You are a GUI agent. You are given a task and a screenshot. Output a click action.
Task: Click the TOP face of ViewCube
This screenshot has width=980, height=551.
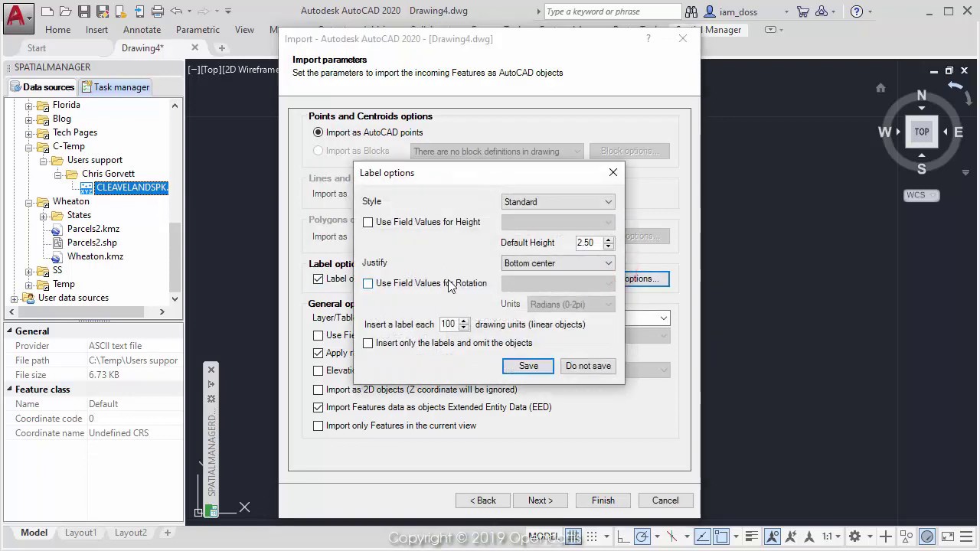coord(921,132)
